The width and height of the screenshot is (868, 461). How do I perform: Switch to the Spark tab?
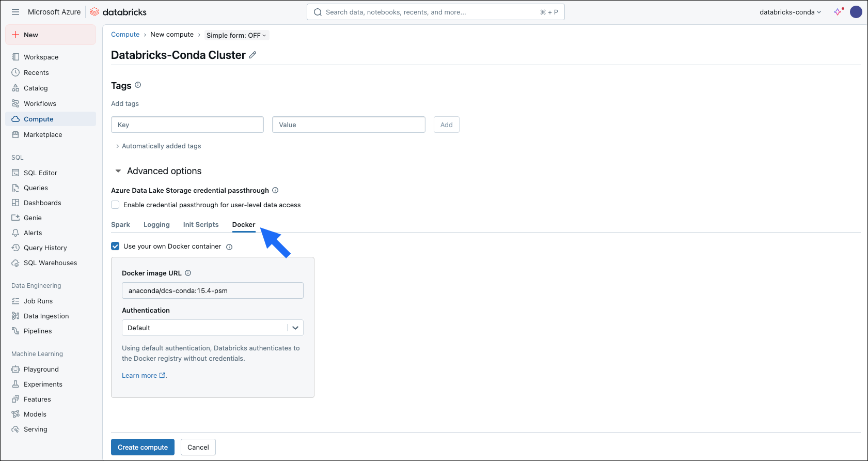coord(120,224)
